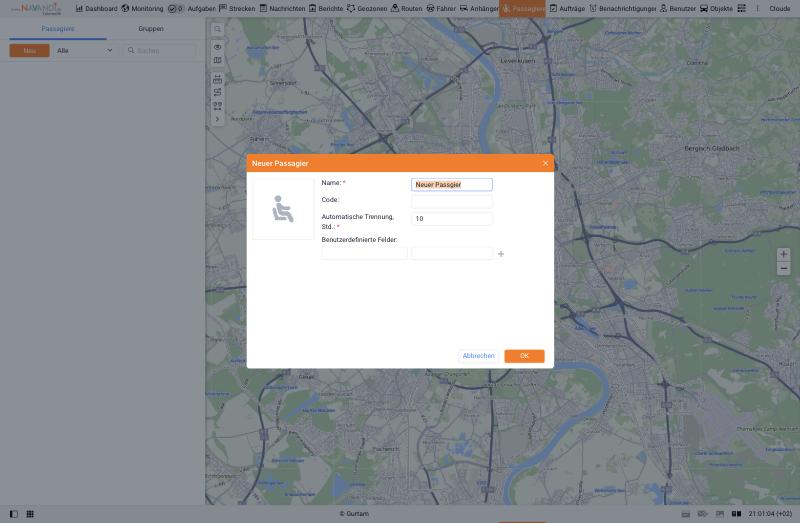Click the passenger seat avatar image

(283, 209)
